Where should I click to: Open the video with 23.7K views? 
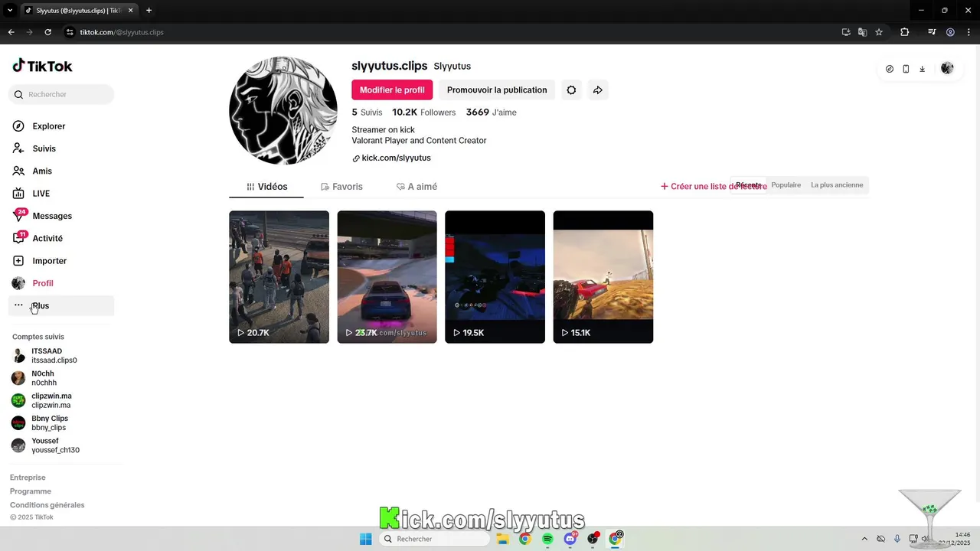pyautogui.click(x=387, y=277)
